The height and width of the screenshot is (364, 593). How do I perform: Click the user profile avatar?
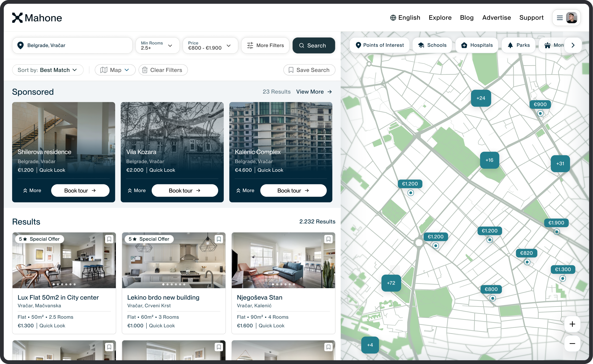pos(572,18)
